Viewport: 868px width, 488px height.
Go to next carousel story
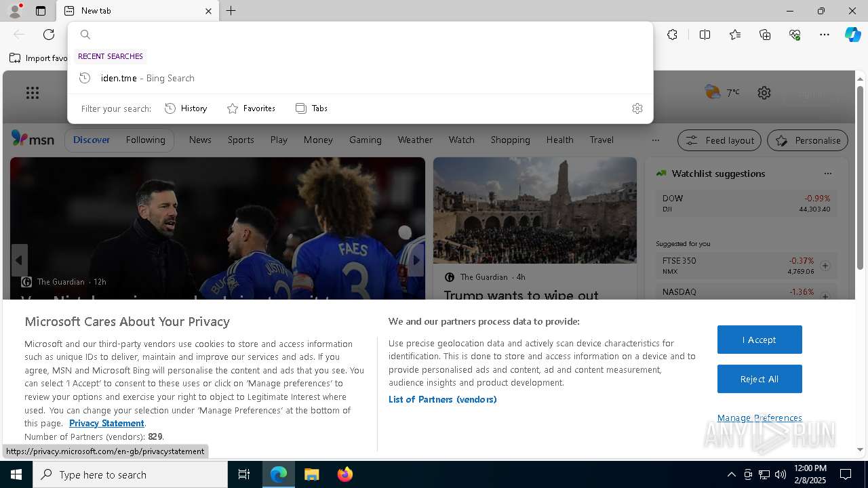pos(416,260)
